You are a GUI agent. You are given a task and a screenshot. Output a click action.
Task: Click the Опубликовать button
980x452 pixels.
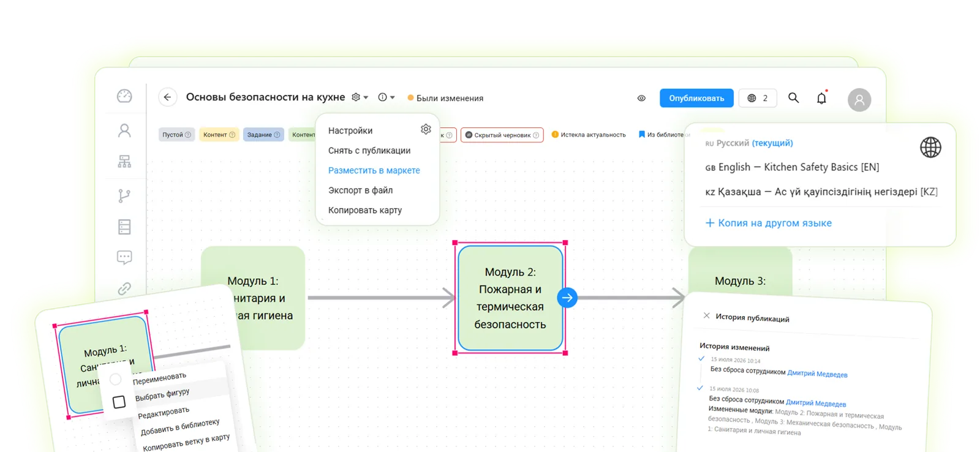tap(696, 98)
